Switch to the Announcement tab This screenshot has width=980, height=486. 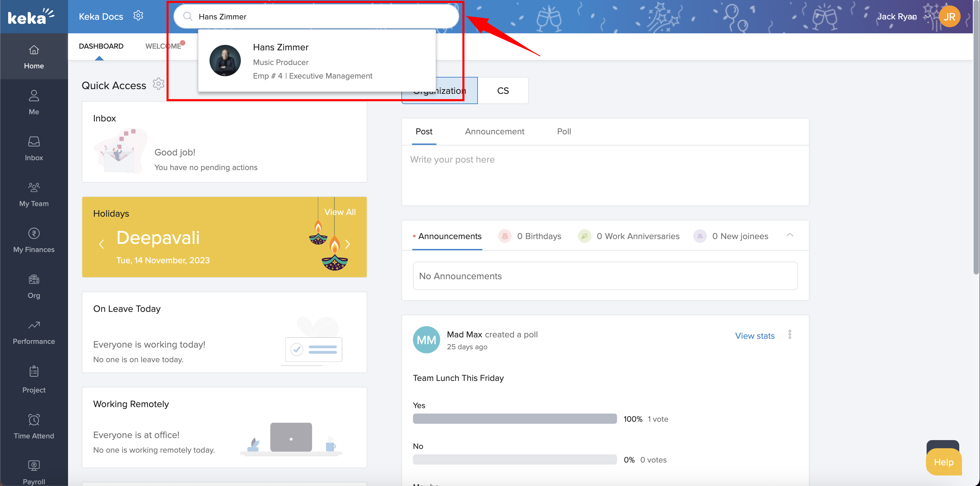[x=494, y=132]
